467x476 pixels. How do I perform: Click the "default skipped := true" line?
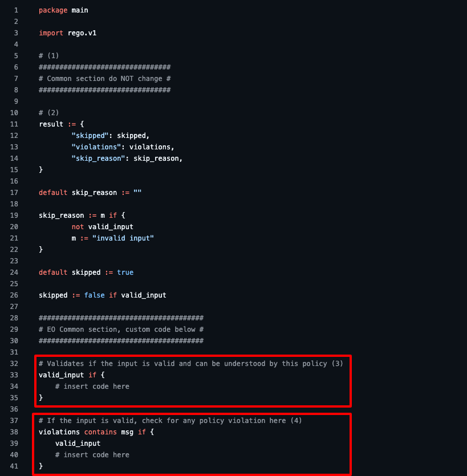86,272
